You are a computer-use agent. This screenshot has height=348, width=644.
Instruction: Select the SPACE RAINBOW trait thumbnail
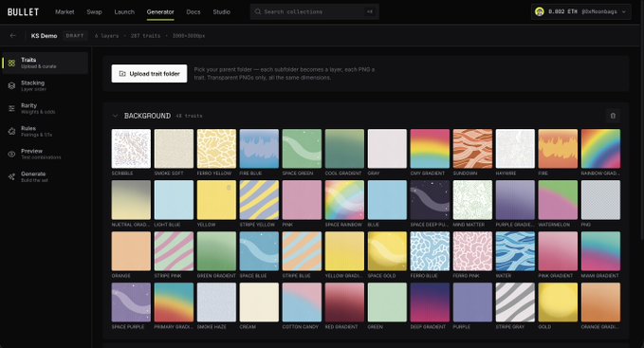(x=344, y=200)
